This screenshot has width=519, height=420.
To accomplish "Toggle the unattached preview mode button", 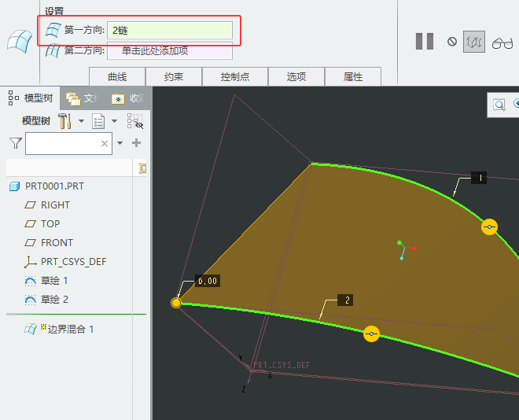I will (x=473, y=42).
